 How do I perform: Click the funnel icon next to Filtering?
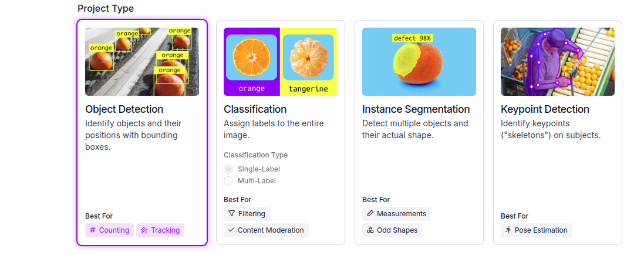(x=231, y=214)
